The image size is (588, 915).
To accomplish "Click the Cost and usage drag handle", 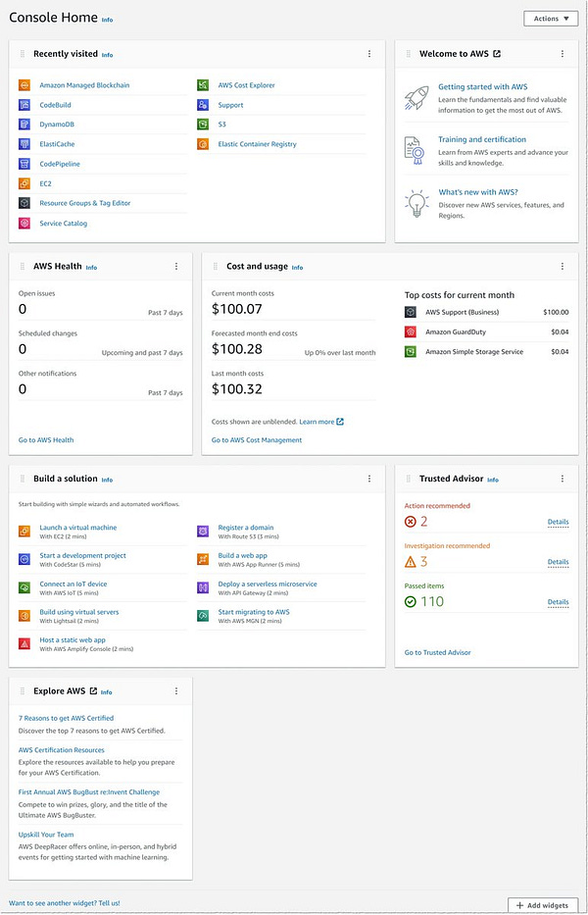I will (216, 266).
